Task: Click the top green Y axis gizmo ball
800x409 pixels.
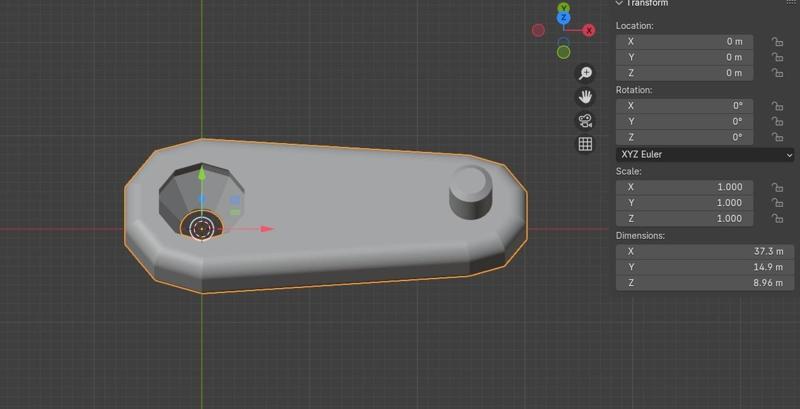Action: tap(563, 7)
